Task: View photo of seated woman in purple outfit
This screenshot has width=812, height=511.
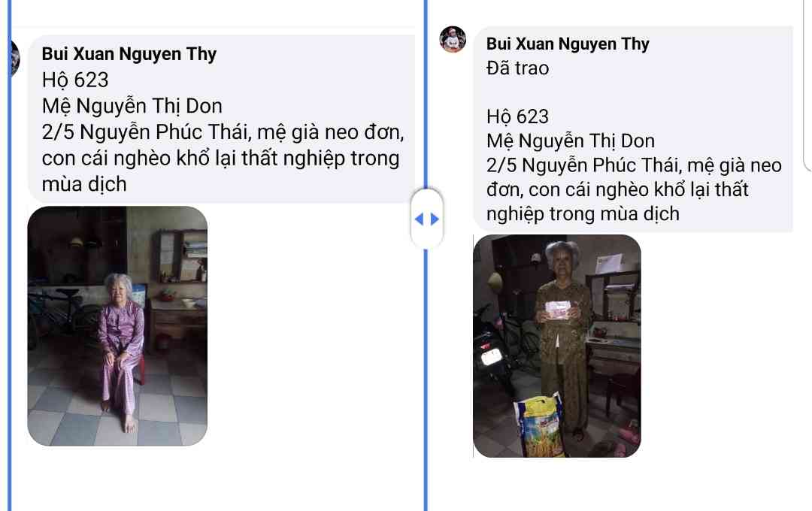Action: [117, 326]
